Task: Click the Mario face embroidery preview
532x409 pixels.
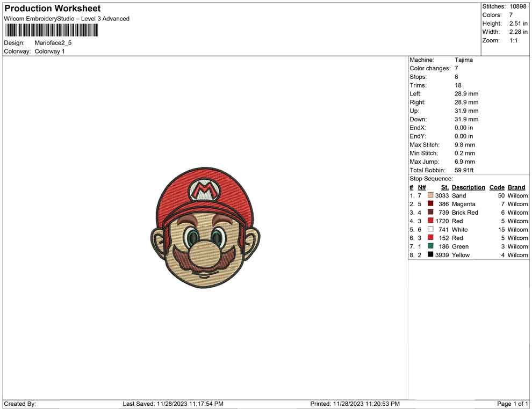Action: tap(205, 228)
